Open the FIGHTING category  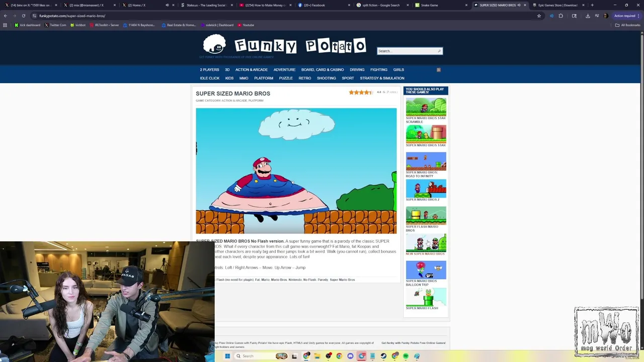(379, 69)
